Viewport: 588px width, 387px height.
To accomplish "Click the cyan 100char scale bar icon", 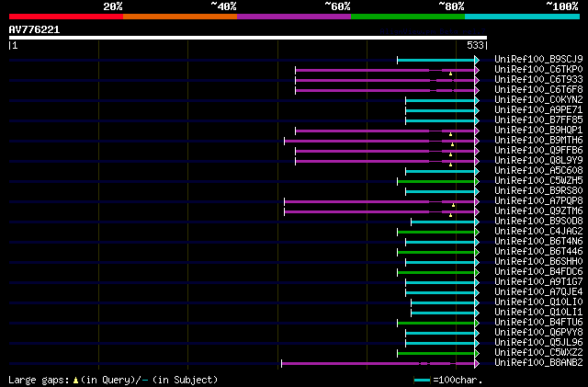I will 422,381.
